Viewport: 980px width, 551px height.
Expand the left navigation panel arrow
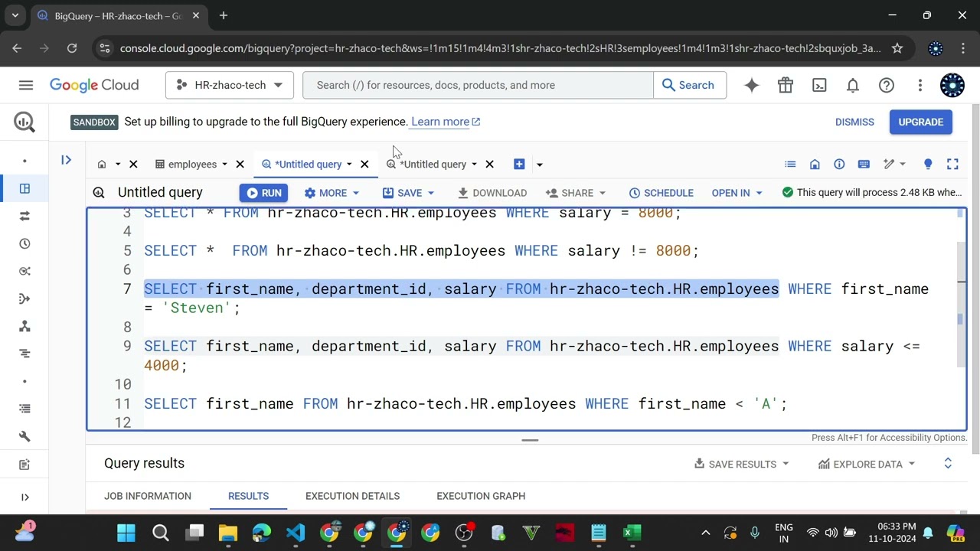point(24,497)
